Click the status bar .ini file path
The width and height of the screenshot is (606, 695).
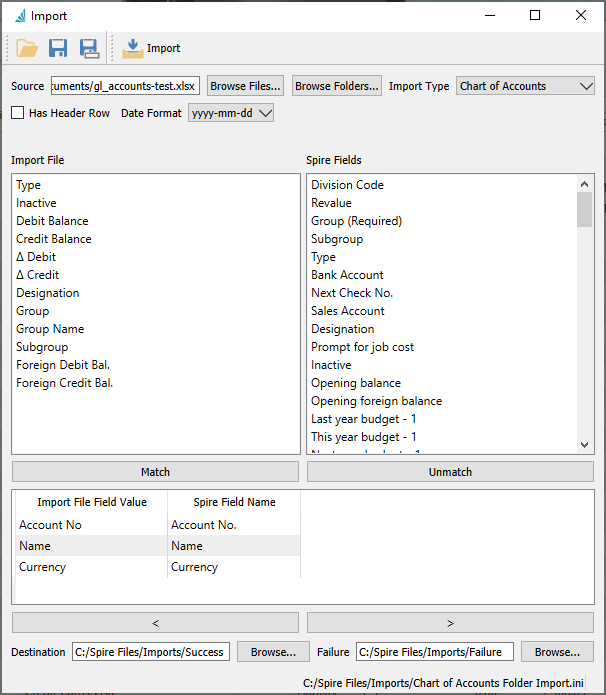pos(443,683)
